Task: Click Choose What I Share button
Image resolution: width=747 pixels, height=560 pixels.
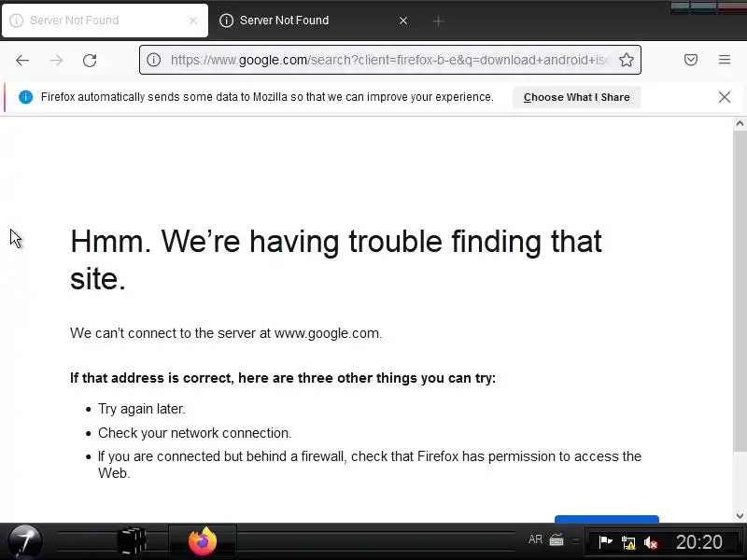Action: 576,97
